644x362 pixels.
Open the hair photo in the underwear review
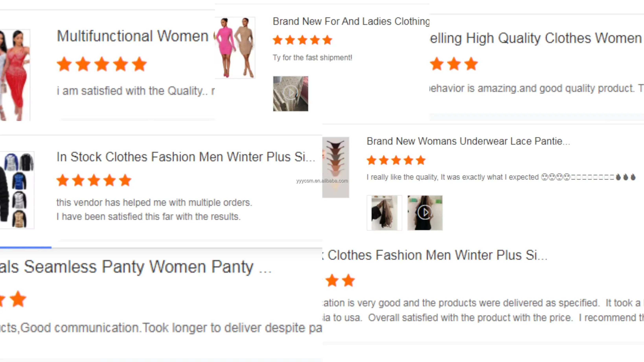[384, 213]
